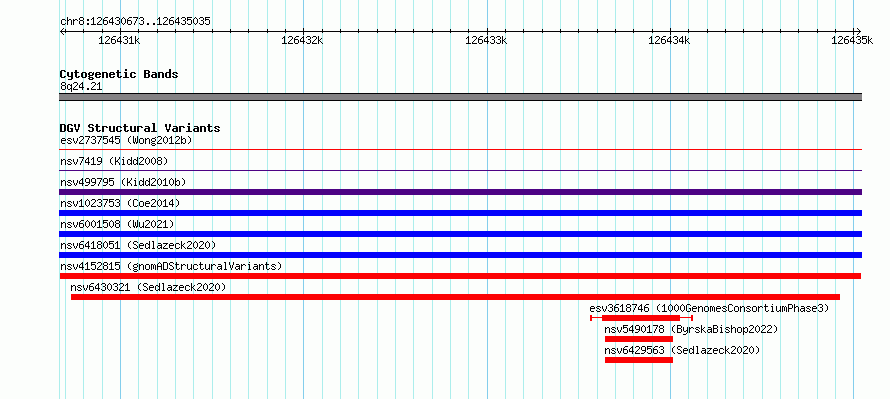Click the blue bar under nsv6418051

[x=460, y=255]
